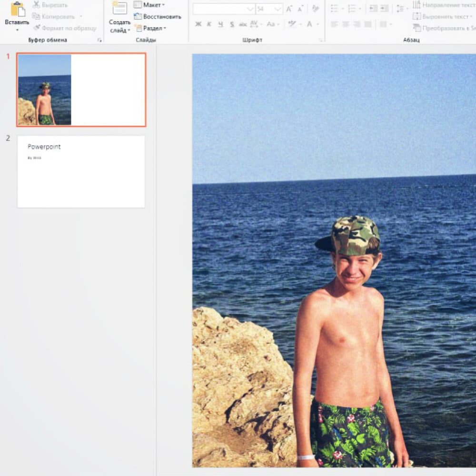
Task: Click the Восстановить (Reset) slide button
Action: point(158,16)
